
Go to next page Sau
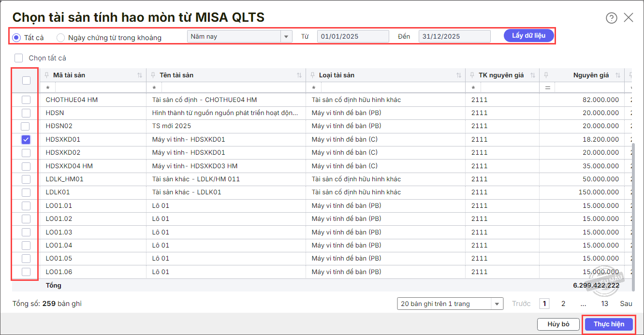click(x=626, y=304)
